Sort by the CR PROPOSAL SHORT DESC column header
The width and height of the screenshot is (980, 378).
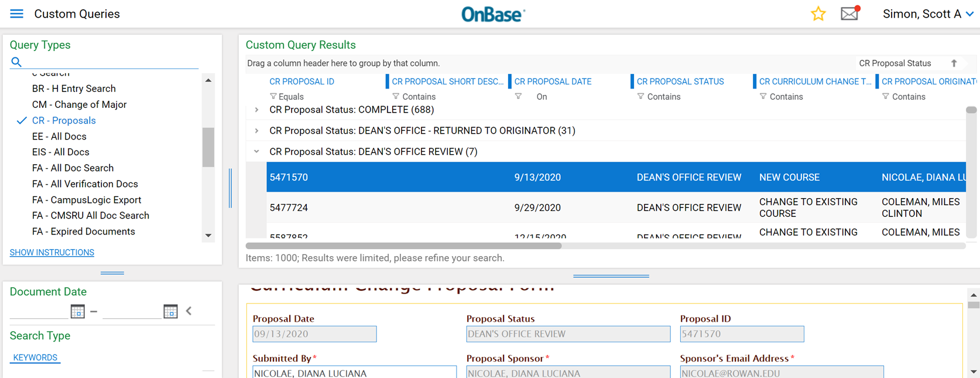point(447,81)
